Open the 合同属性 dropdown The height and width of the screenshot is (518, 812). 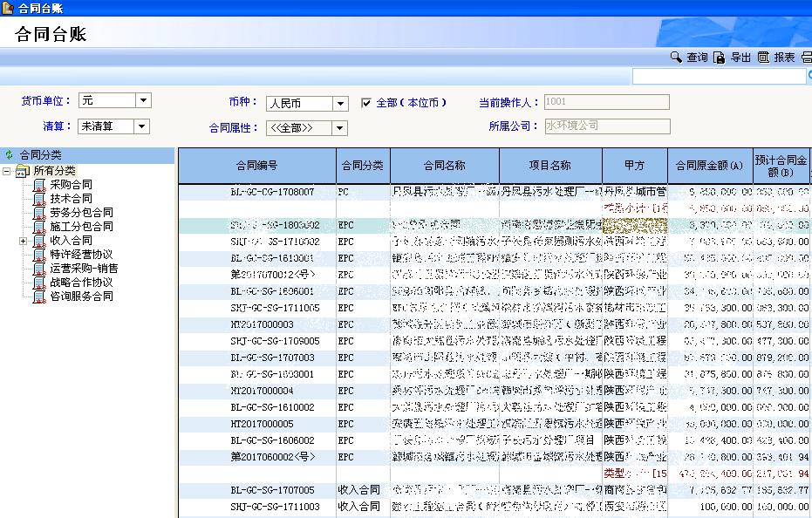pyautogui.click(x=339, y=128)
